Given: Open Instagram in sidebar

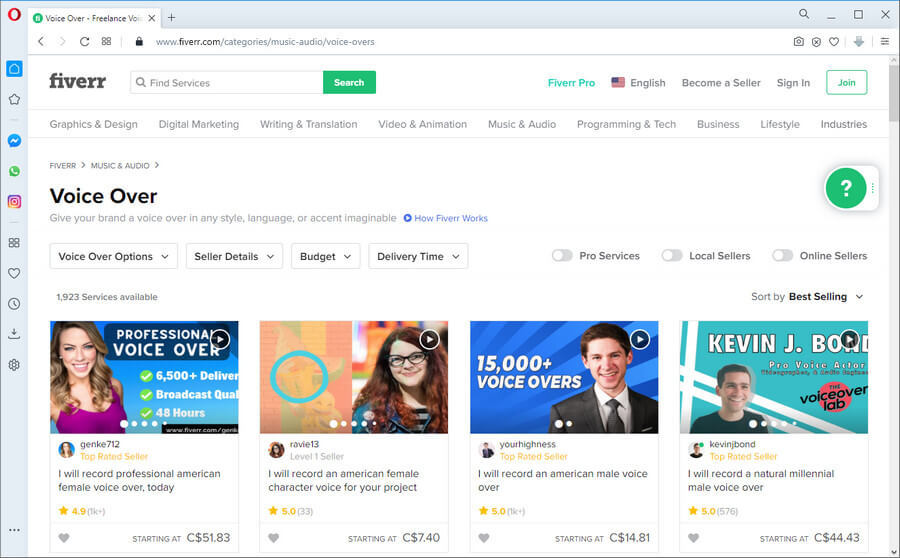Looking at the screenshot, I should point(14,202).
